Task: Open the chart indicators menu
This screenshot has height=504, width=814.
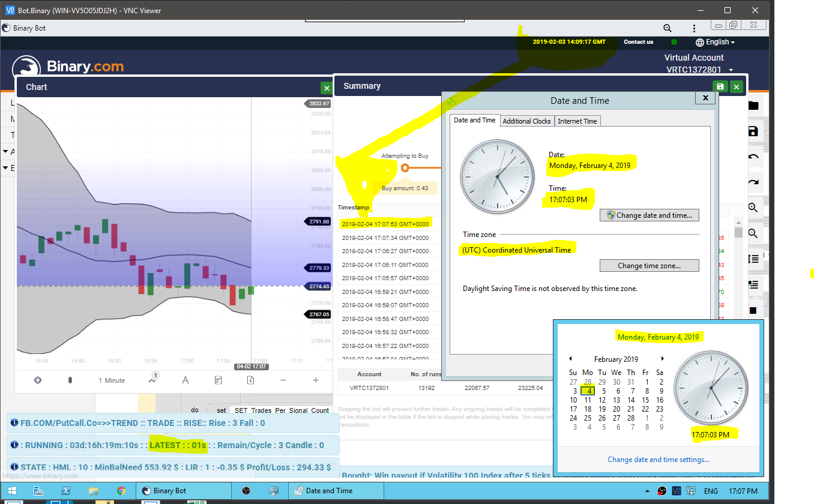Action: [x=152, y=379]
